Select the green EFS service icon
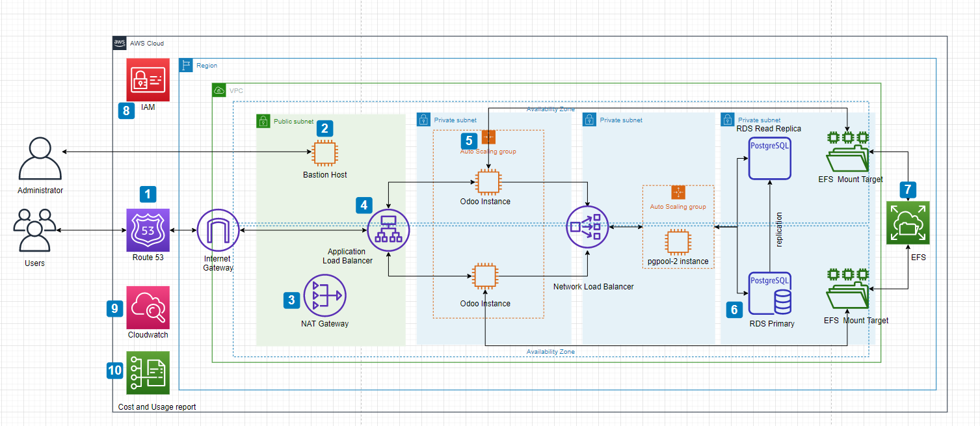 [x=908, y=223]
